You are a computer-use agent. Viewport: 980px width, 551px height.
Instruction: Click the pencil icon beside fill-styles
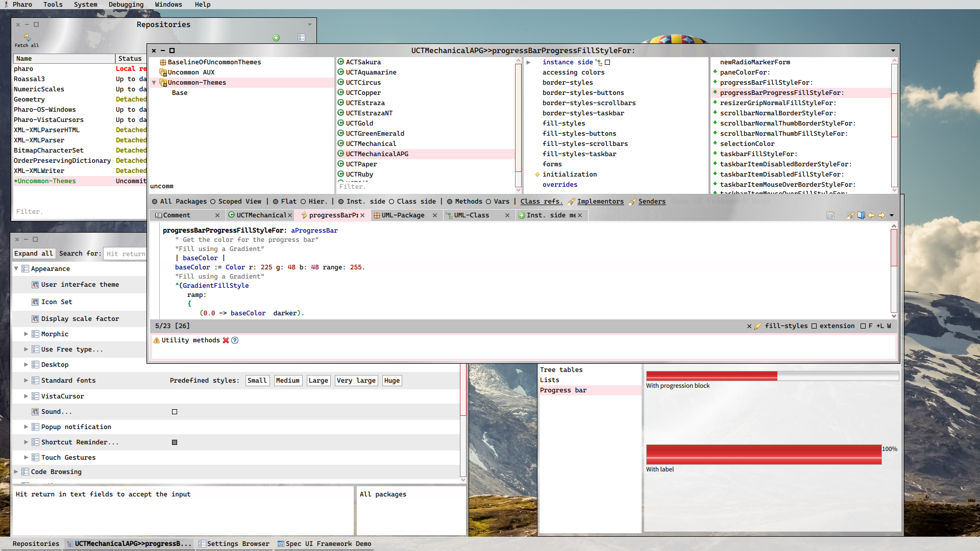point(758,326)
